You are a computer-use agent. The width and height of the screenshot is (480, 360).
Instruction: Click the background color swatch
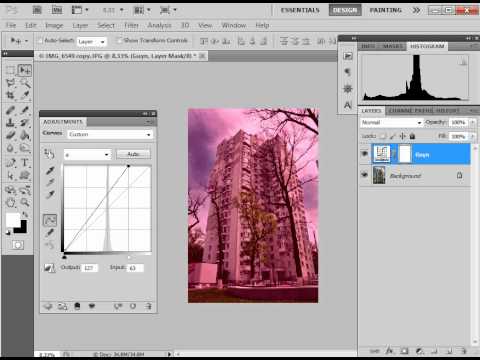22,229
